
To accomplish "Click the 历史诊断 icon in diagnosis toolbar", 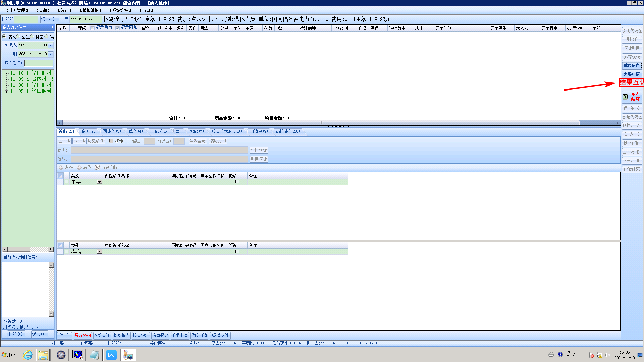I will tap(97, 167).
